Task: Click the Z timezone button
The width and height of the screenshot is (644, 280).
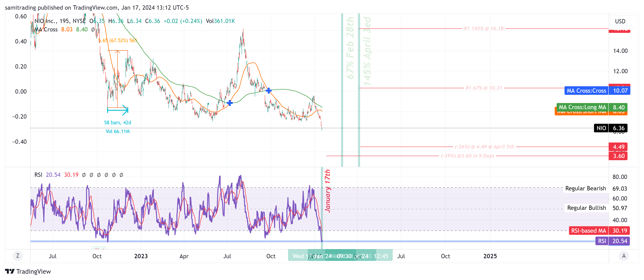Action: [x=18, y=256]
